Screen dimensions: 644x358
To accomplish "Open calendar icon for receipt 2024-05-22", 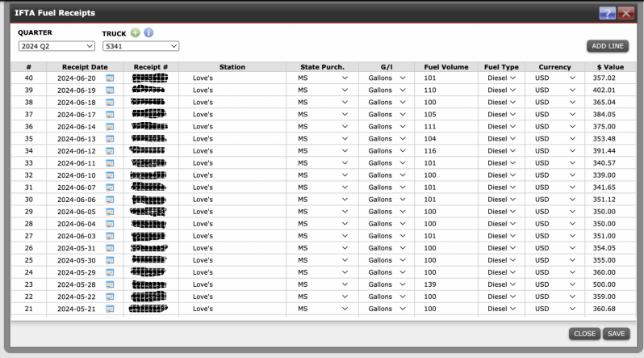I will tap(110, 297).
